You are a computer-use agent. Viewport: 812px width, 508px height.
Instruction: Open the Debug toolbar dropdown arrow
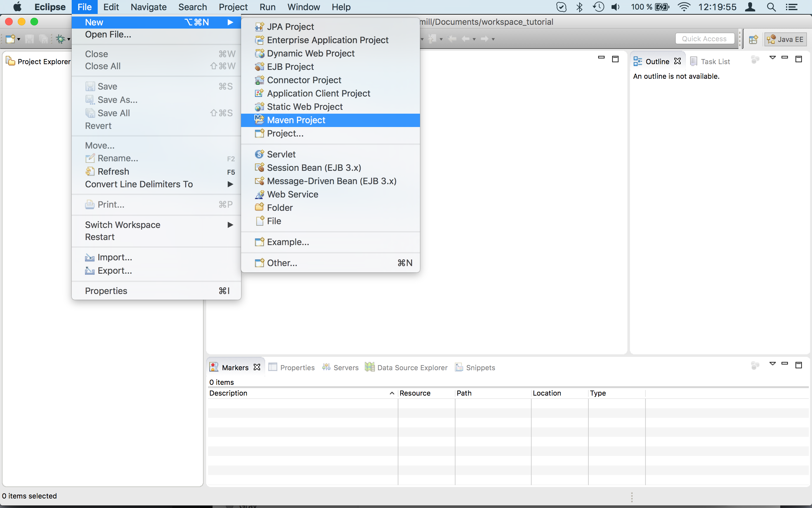click(x=69, y=39)
